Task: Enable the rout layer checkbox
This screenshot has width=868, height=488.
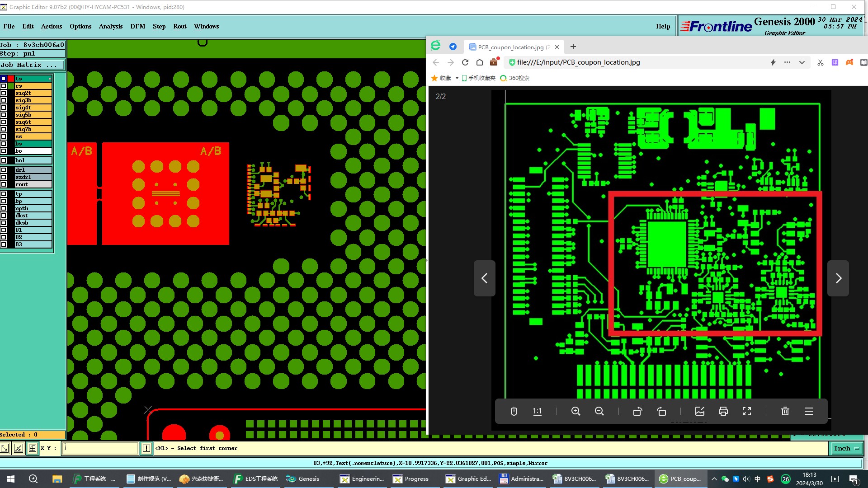Action: [4, 184]
